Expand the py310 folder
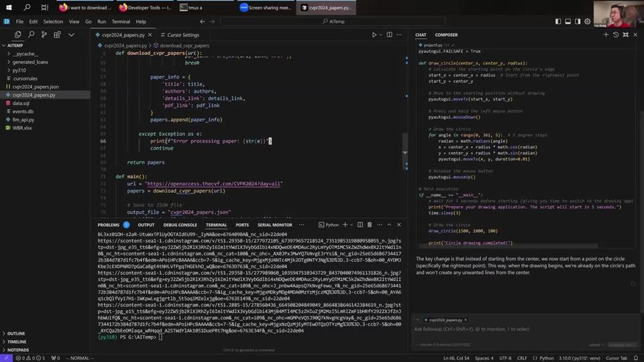The height and width of the screenshot is (362, 644). 45,70
